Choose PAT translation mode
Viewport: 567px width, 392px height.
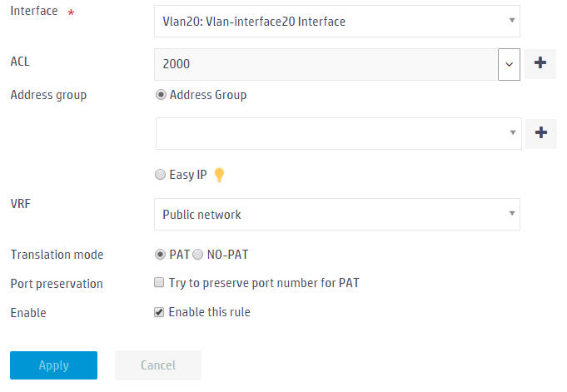click(160, 255)
